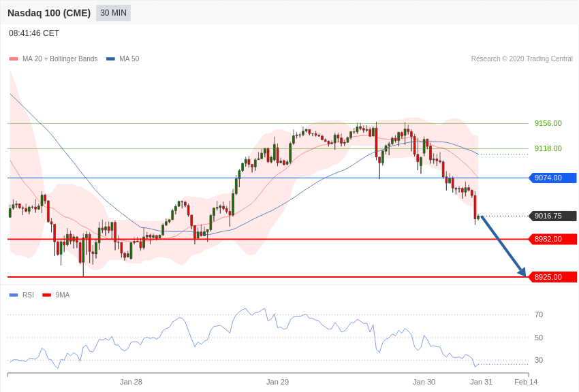Click the blue 9074.00 pivot price tag
Viewport: 579px width, 392px height.
(x=553, y=178)
